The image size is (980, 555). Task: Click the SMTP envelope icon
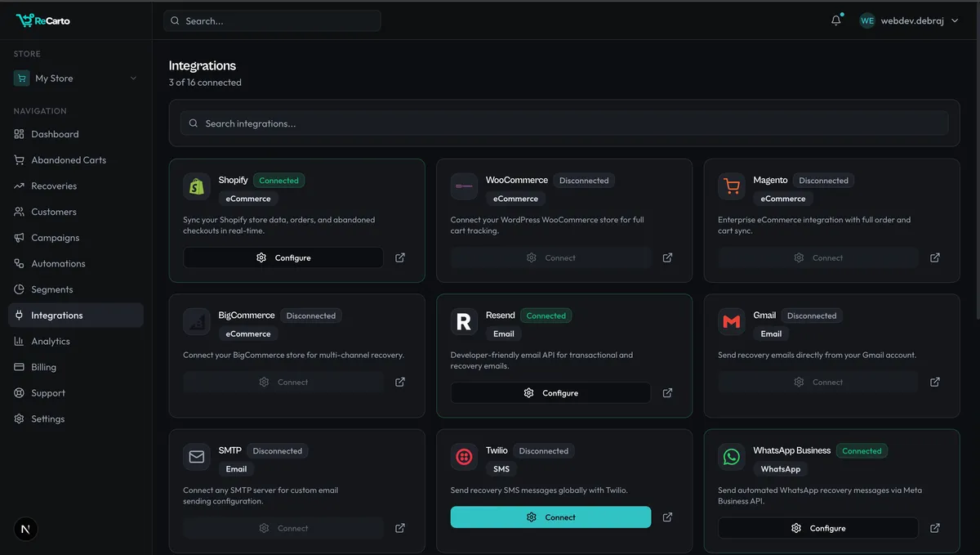[x=197, y=457]
